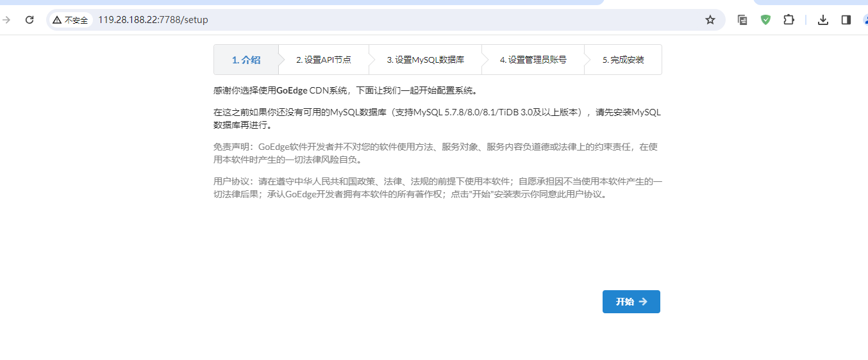Click the forward navigation arrow
This screenshot has width=868, height=360.
(7, 20)
